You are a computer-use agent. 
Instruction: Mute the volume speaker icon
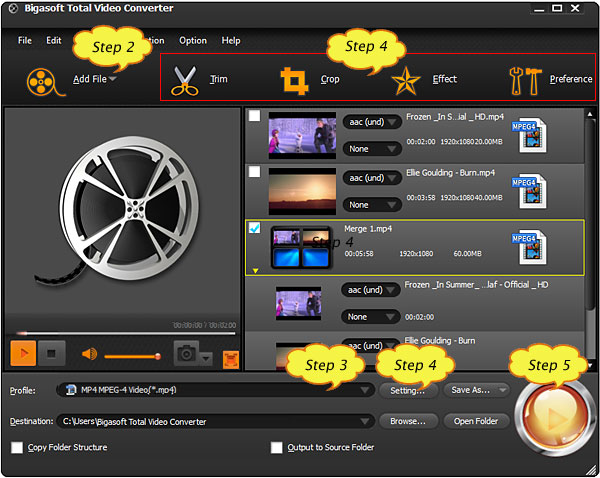click(x=89, y=354)
